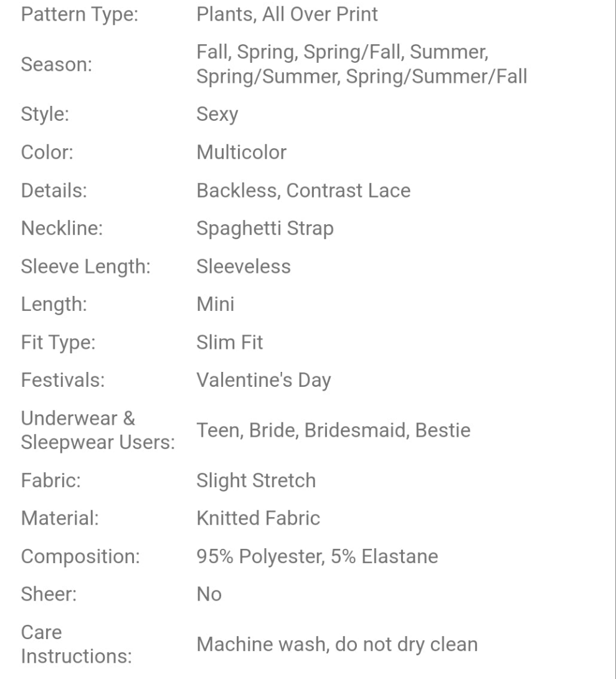This screenshot has width=616, height=679.
Task: Select the "Plants, All Over Print" value
Action: [x=287, y=14]
